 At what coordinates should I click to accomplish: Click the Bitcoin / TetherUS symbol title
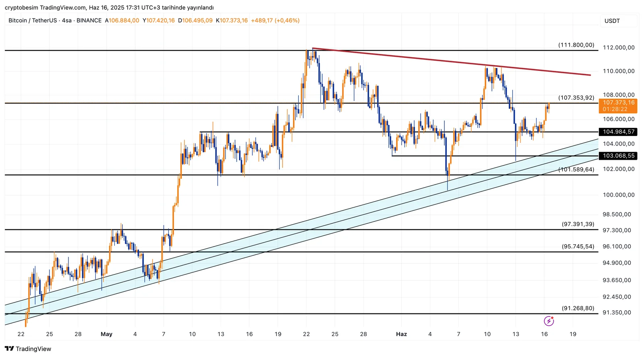click(33, 21)
